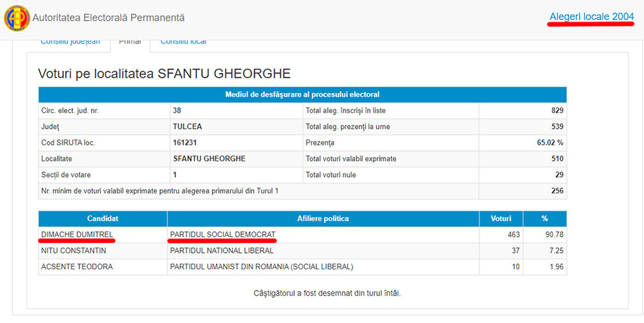Image resolution: width=644 pixels, height=323 pixels.
Task: Select the Primar tab
Action: point(130,42)
